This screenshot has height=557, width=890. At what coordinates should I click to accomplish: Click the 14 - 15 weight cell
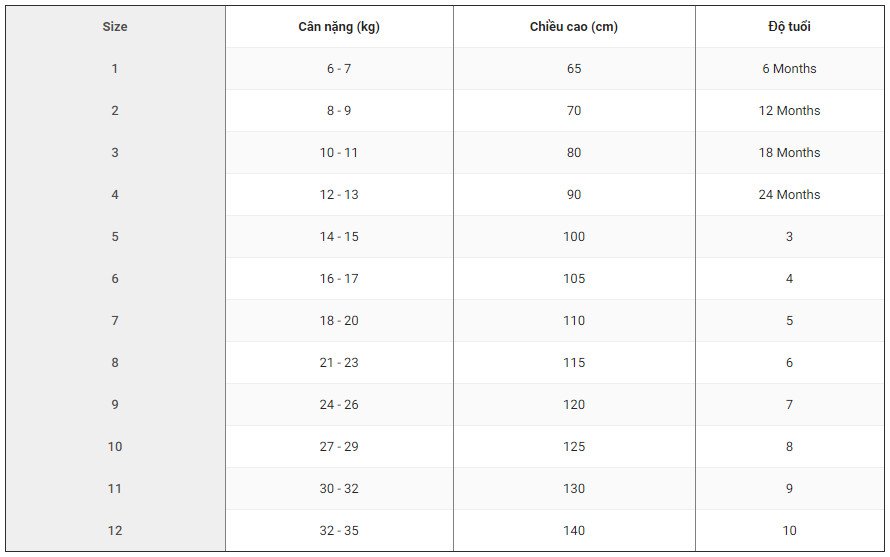[x=339, y=237]
